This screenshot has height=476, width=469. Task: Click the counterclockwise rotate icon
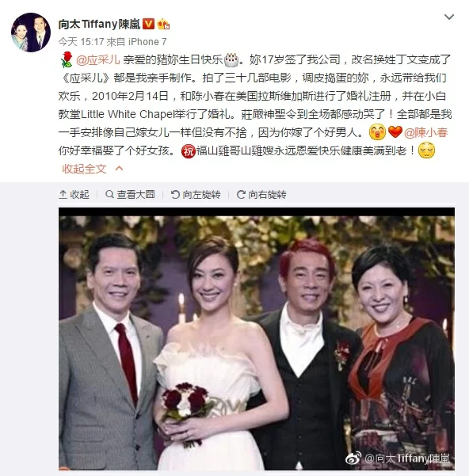[x=175, y=194]
